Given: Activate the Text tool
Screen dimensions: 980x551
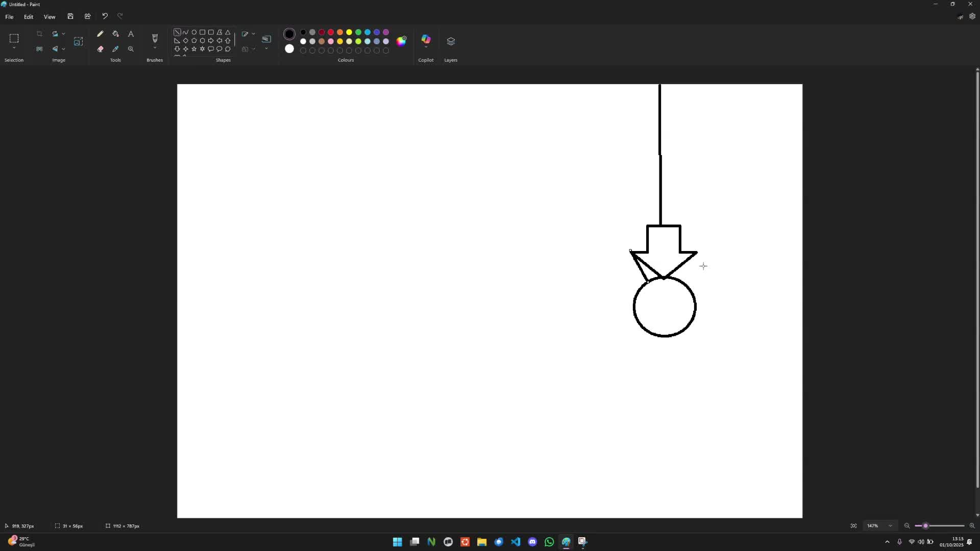Looking at the screenshot, I should click(x=131, y=34).
